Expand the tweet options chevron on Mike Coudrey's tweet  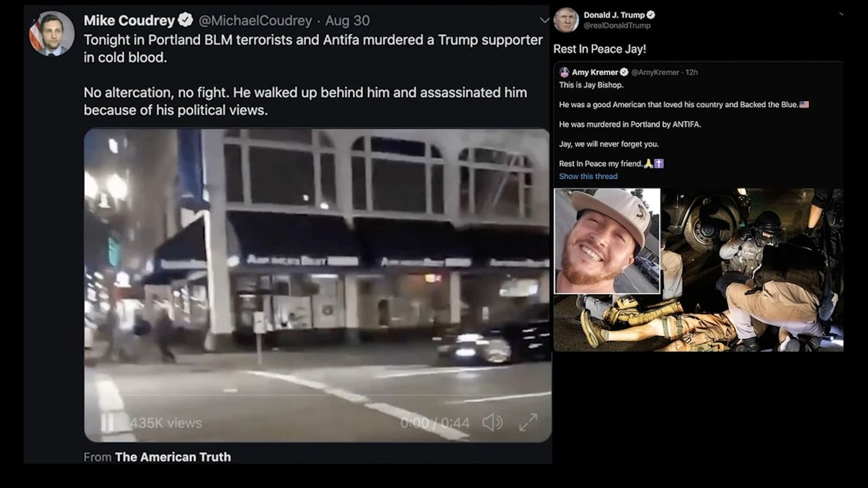(x=544, y=20)
